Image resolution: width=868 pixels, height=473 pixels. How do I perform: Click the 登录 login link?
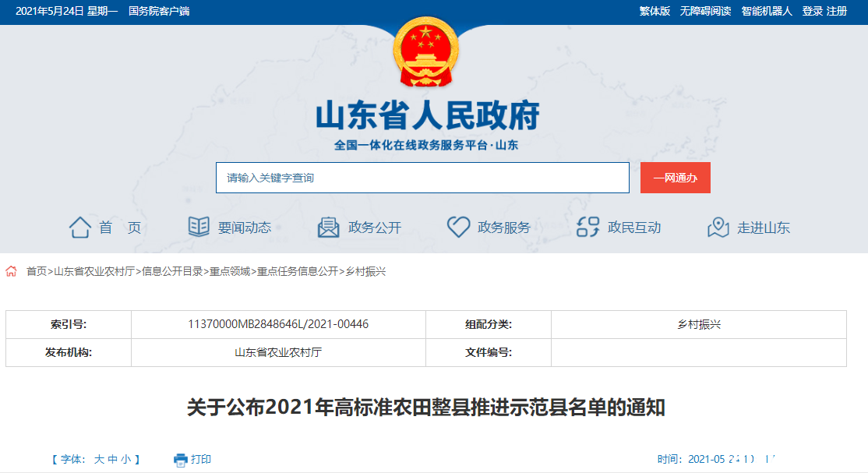click(813, 11)
